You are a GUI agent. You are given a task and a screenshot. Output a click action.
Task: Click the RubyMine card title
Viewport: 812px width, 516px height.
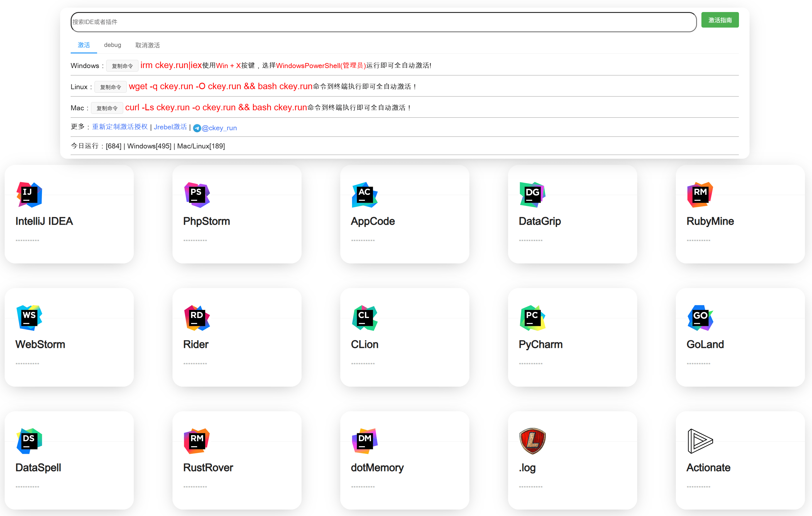tap(710, 221)
